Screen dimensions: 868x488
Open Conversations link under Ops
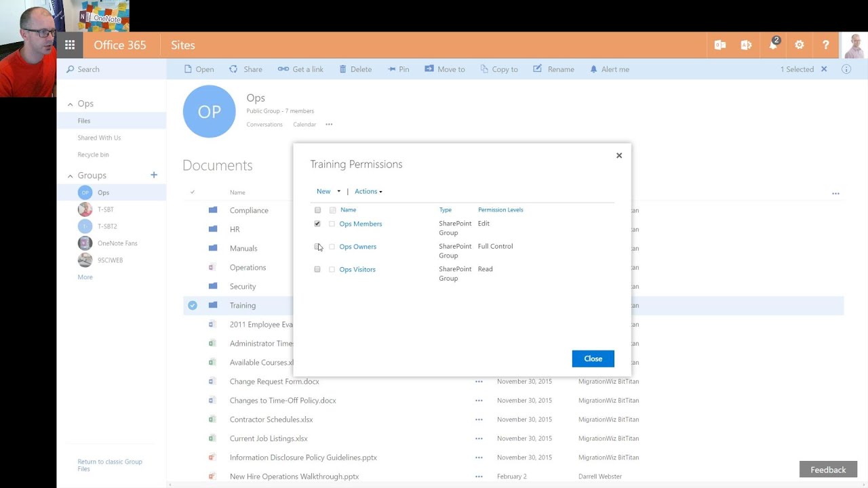click(264, 125)
